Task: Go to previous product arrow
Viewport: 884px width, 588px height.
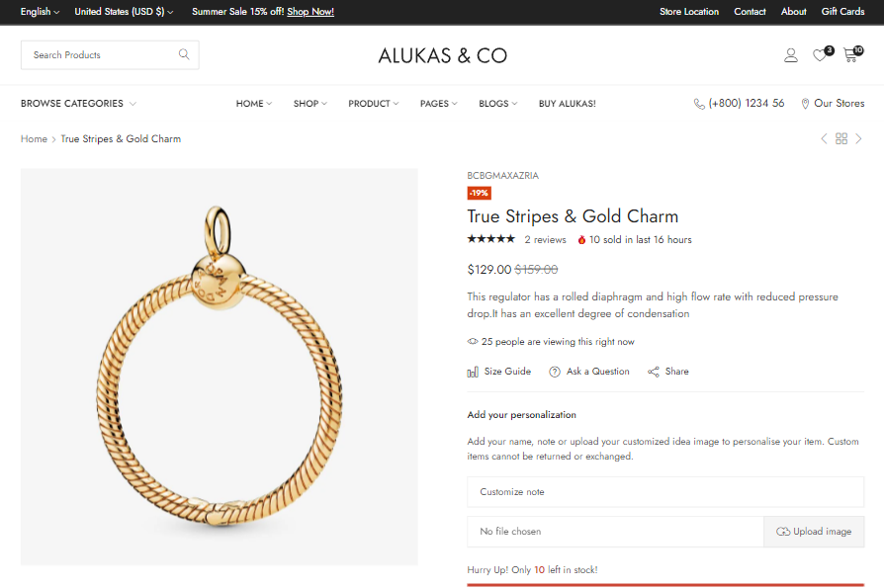Action: [x=825, y=139]
